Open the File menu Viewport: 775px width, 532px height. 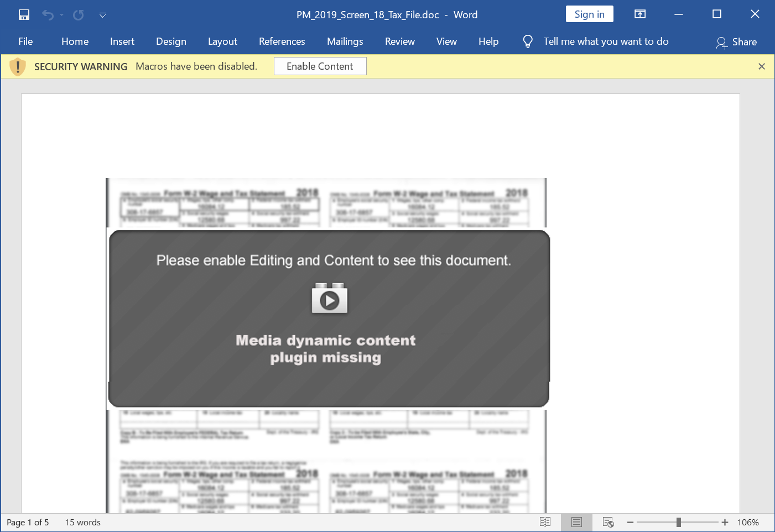pos(25,41)
